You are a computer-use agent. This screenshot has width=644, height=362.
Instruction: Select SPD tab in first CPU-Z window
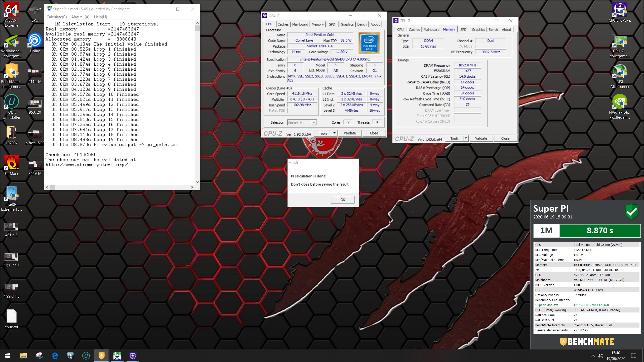pyautogui.click(x=332, y=24)
